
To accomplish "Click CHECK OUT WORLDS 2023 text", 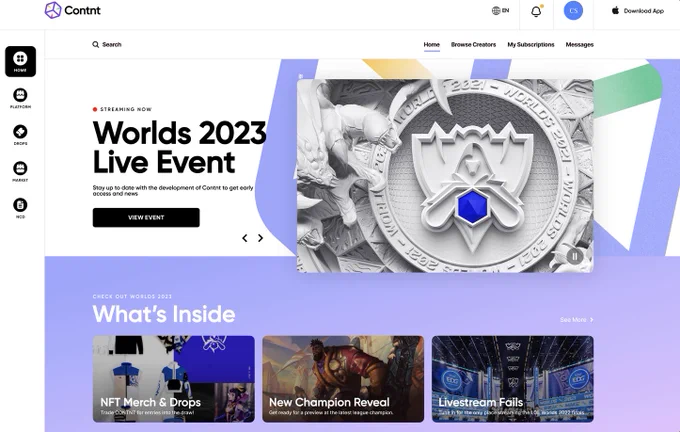I will (132, 297).
